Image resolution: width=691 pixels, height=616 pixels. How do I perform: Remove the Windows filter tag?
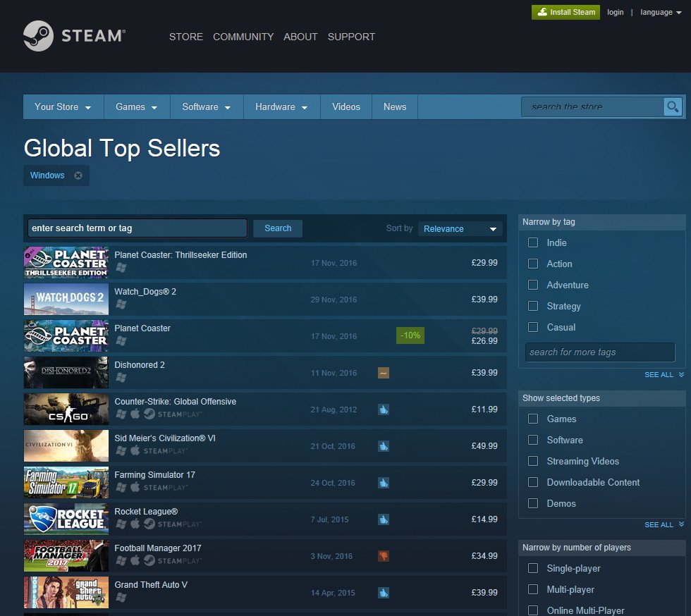tap(78, 175)
